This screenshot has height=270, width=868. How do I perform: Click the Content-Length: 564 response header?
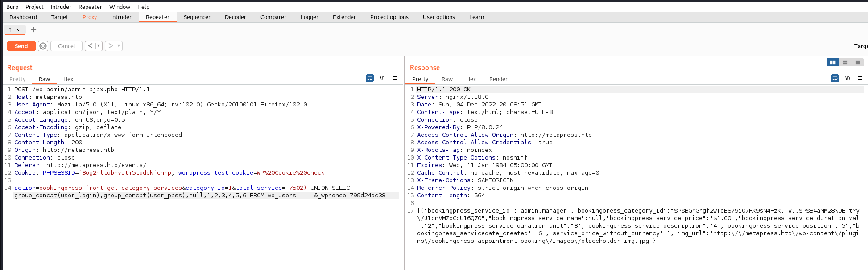[x=451, y=196]
